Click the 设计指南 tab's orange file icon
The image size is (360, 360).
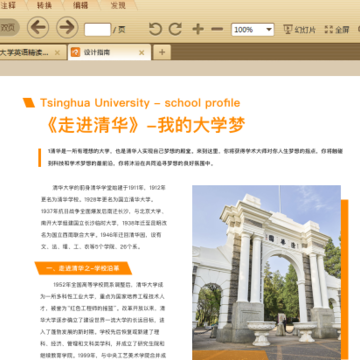[75, 52]
